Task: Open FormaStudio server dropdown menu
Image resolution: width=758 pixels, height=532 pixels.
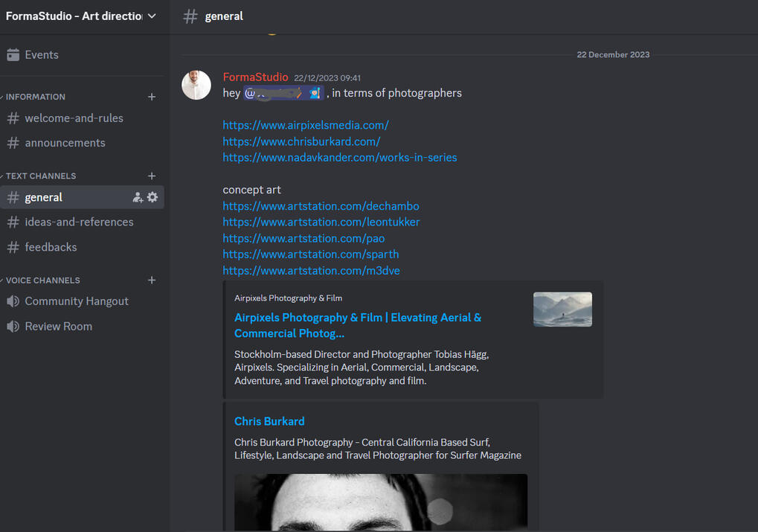Action: (152, 16)
